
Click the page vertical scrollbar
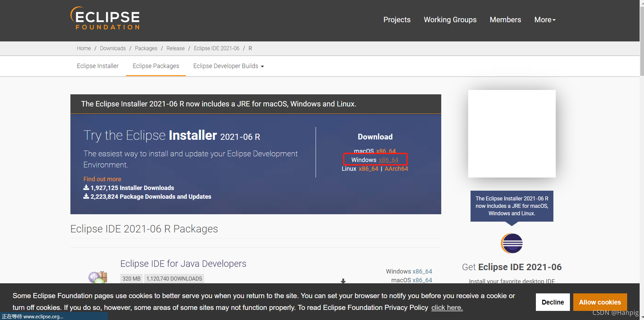click(642, 160)
